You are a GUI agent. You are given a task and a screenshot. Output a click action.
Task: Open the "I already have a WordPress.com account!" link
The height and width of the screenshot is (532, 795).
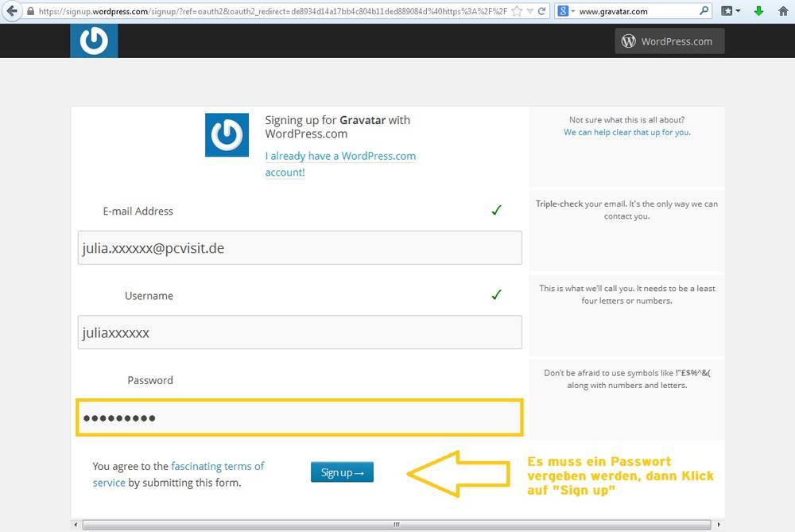[x=340, y=164]
